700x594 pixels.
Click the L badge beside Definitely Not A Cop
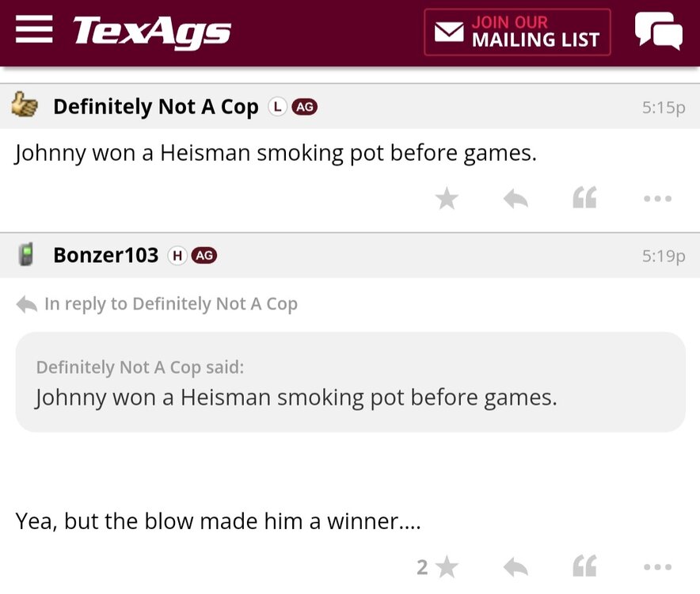tap(276, 107)
